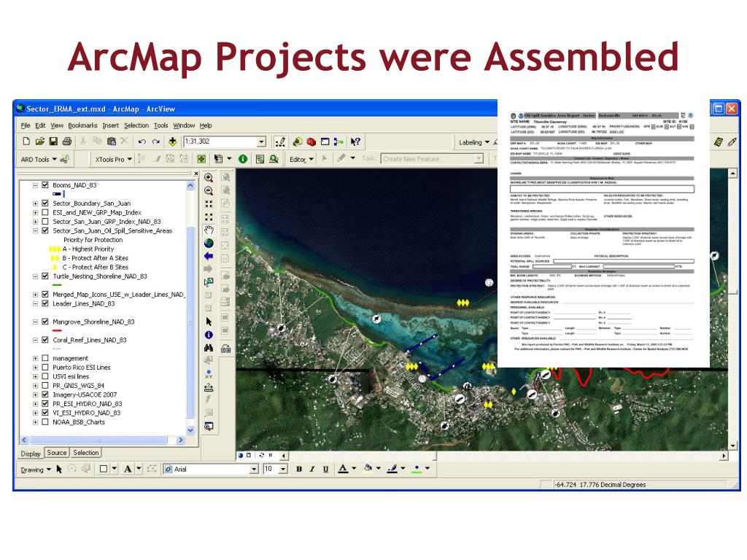Open the Window menu
The image size is (747, 560).
184,125
